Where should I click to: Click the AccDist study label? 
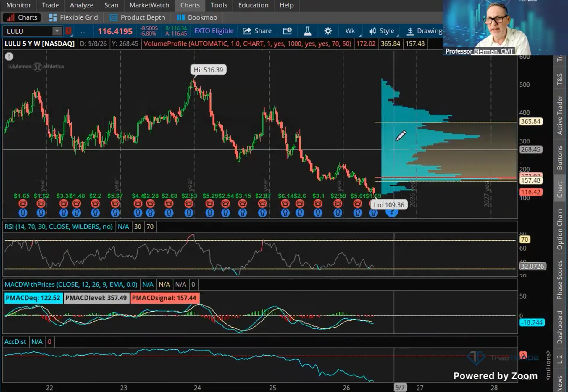click(x=15, y=342)
